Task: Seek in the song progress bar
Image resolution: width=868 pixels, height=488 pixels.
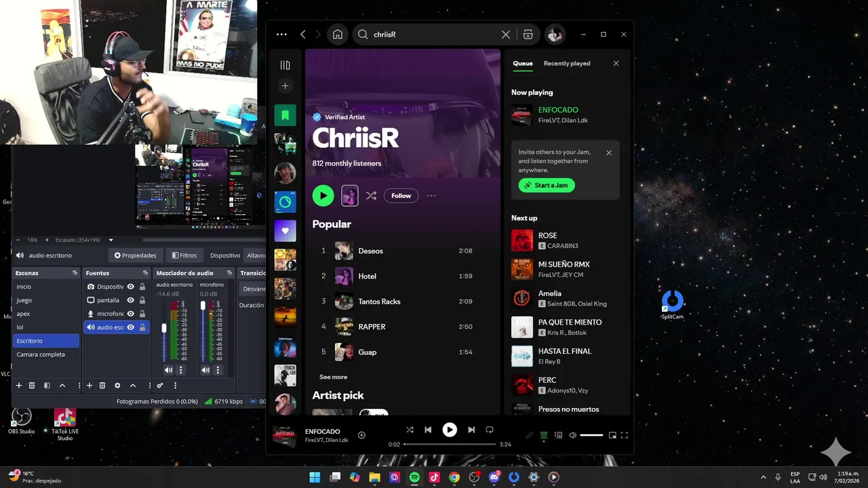Action: (x=450, y=445)
